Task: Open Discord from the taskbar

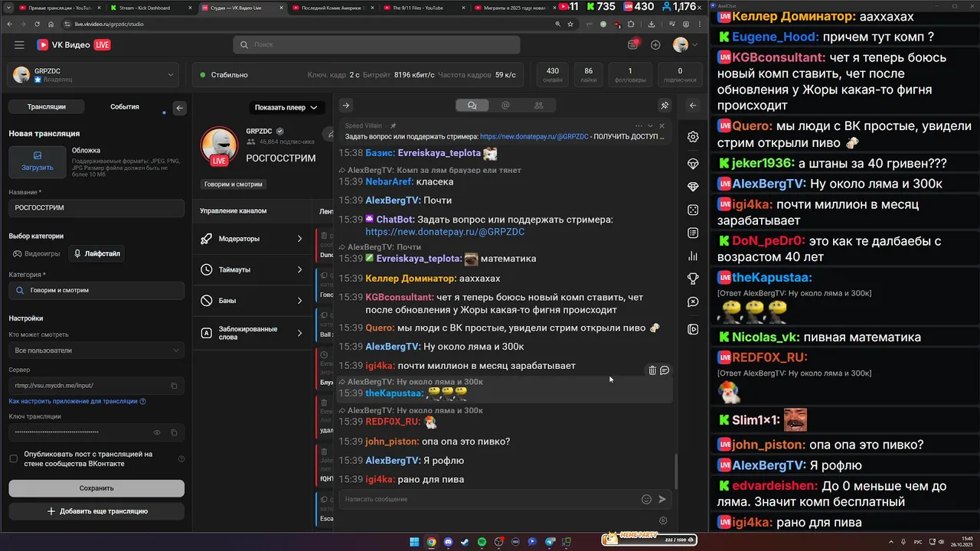Action: [x=448, y=542]
